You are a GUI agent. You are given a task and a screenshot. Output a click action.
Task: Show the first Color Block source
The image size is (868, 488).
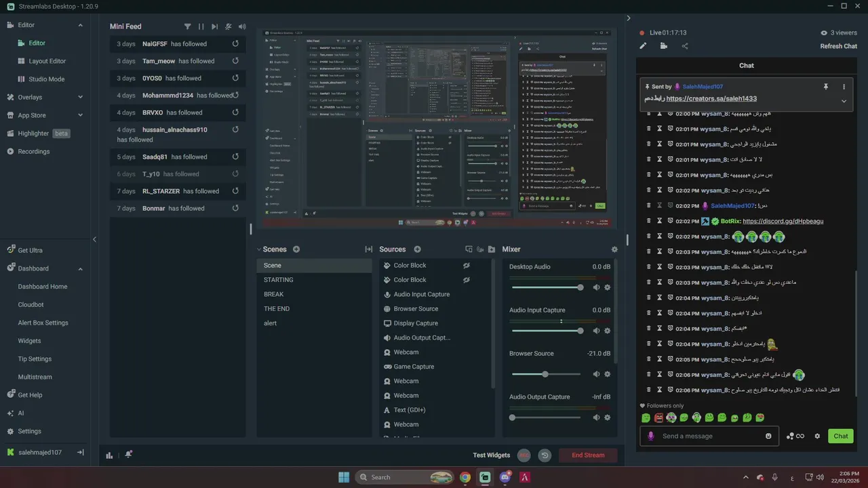click(467, 265)
